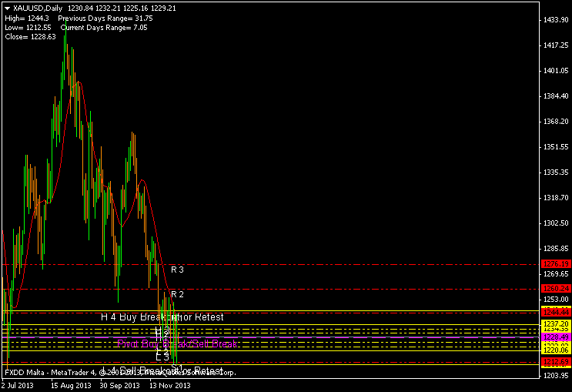
Task: Click the yellow 1237.20 price tag
Action: point(555,324)
